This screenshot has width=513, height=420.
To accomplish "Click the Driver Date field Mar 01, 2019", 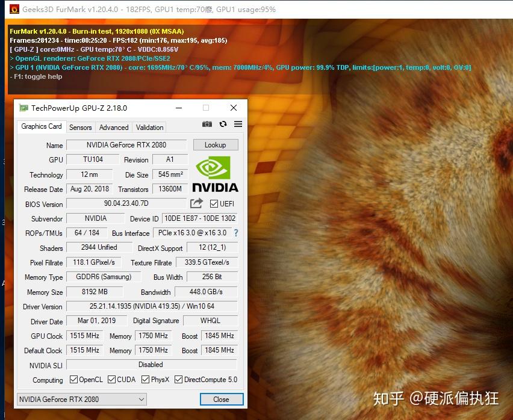I will point(96,321).
